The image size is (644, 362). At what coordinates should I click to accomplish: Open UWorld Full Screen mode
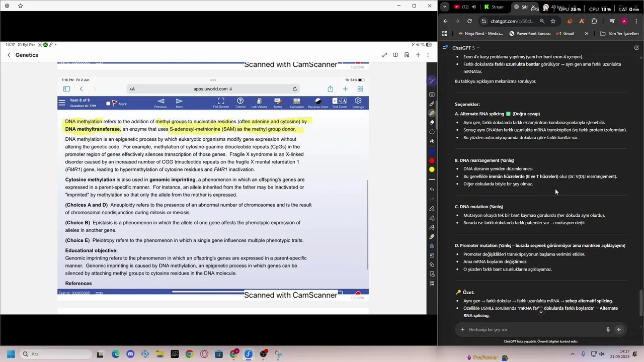(221, 103)
